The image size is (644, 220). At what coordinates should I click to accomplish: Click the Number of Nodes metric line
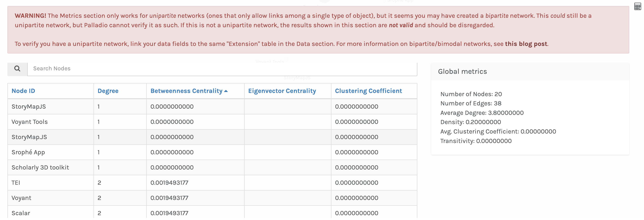pos(471,94)
